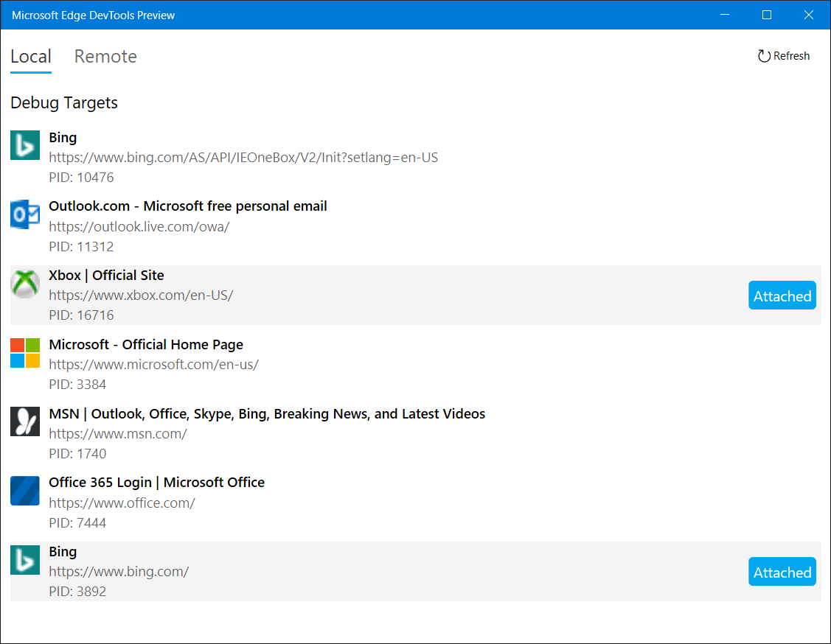Click the text PID: 1740
This screenshot has height=644, width=831.
pyautogui.click(x=77, y=455)
